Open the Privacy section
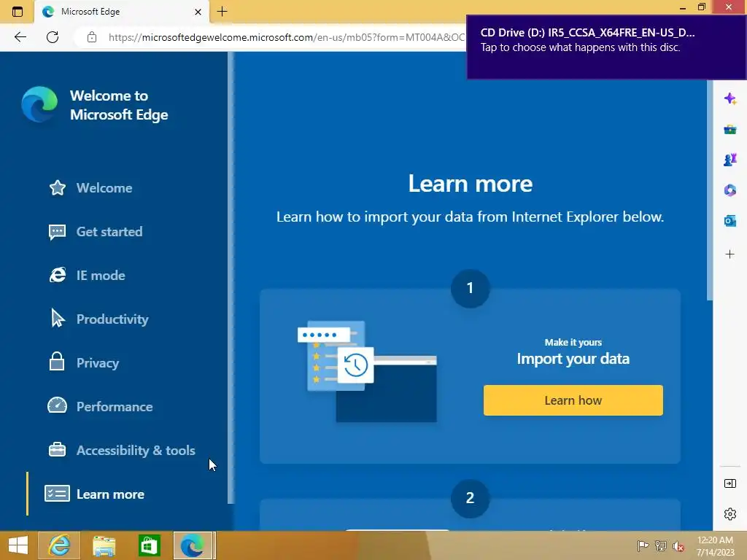747x560 pixels. tap(98, 363)
